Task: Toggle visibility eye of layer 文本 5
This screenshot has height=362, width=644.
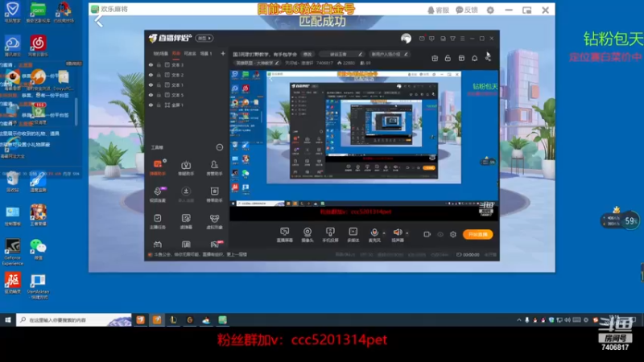Action: tap(151, 95)
